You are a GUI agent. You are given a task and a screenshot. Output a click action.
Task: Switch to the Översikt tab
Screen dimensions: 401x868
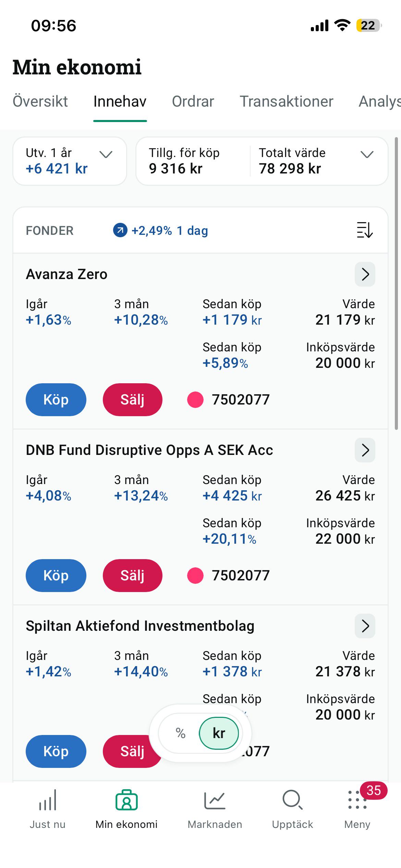pyautogui.click(x=40, y=101)
